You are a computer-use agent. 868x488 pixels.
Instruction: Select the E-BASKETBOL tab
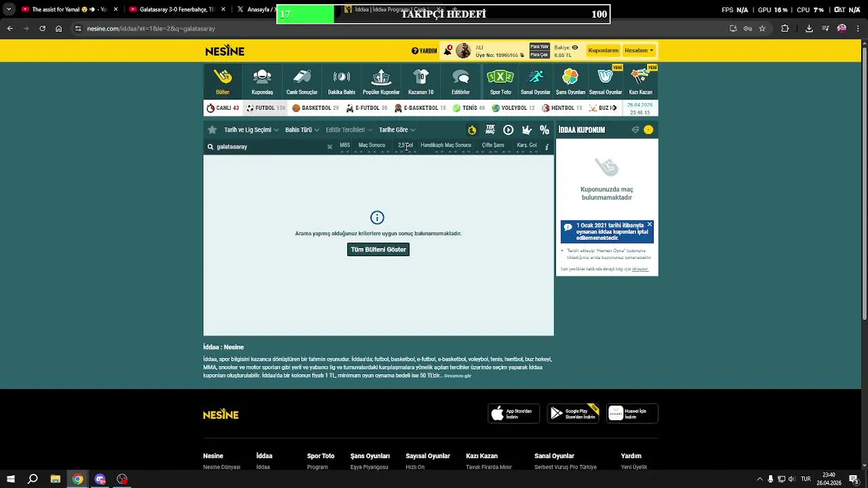pos(420,108)
